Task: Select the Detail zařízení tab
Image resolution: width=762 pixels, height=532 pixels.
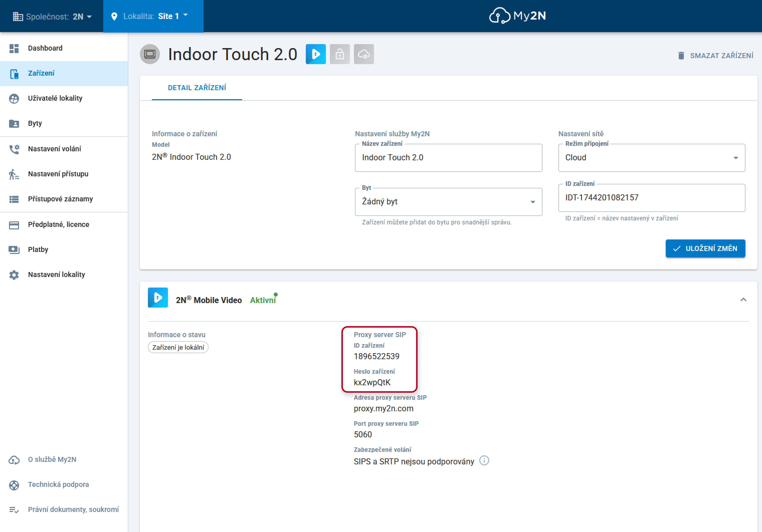Action: (x=197, y=88)
